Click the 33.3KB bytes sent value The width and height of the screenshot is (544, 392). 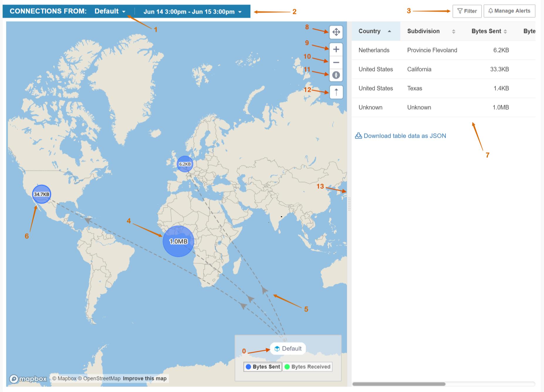point(499,69)
